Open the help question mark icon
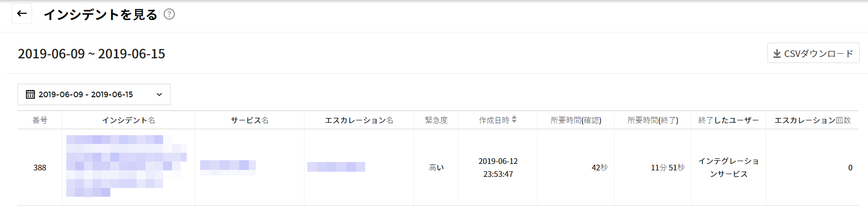Viewport: 868px width, 206px height. pyautogui.click(x=170, y=14)
